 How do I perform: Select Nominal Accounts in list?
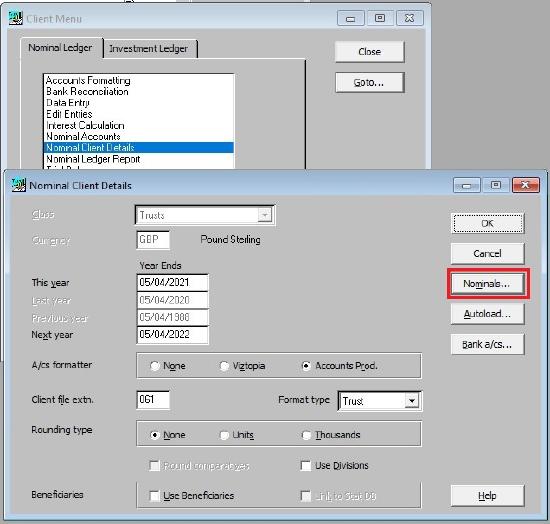[139, 136]
